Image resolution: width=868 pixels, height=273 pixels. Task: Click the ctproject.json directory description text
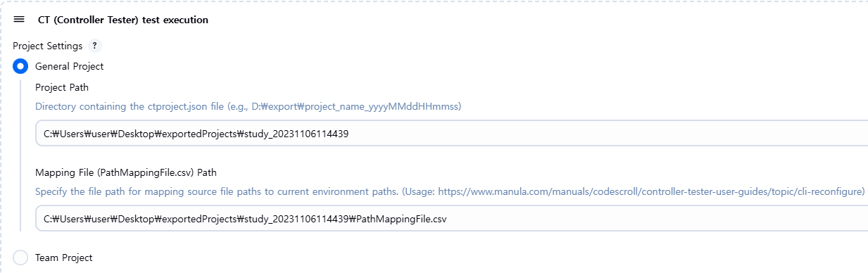click(x=248, y=106)
